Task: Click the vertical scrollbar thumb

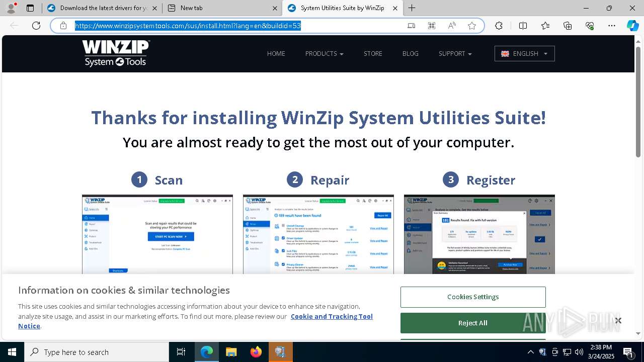Action: (638, 102)
